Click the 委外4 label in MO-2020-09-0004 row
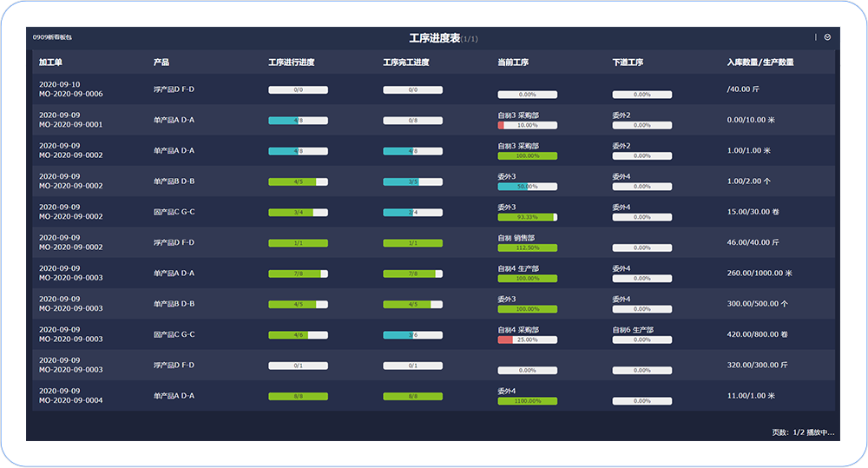Viewport: 868px width, 468px height. [507, 391]
